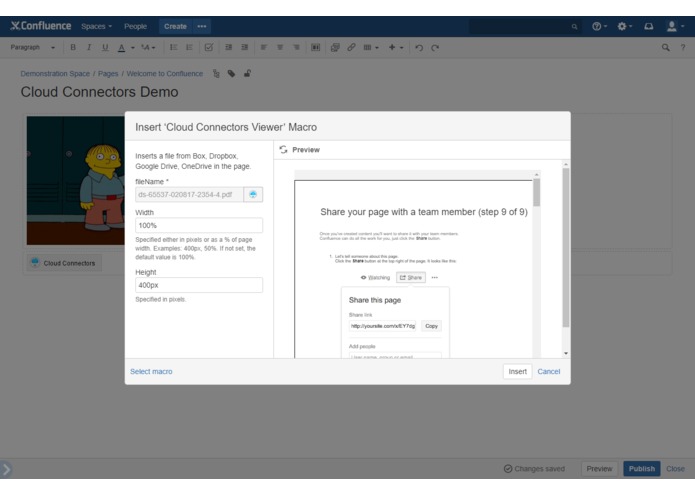The image size is (695, 494).
Task: Open find and replace in editor toolbar
Action: 665,47
